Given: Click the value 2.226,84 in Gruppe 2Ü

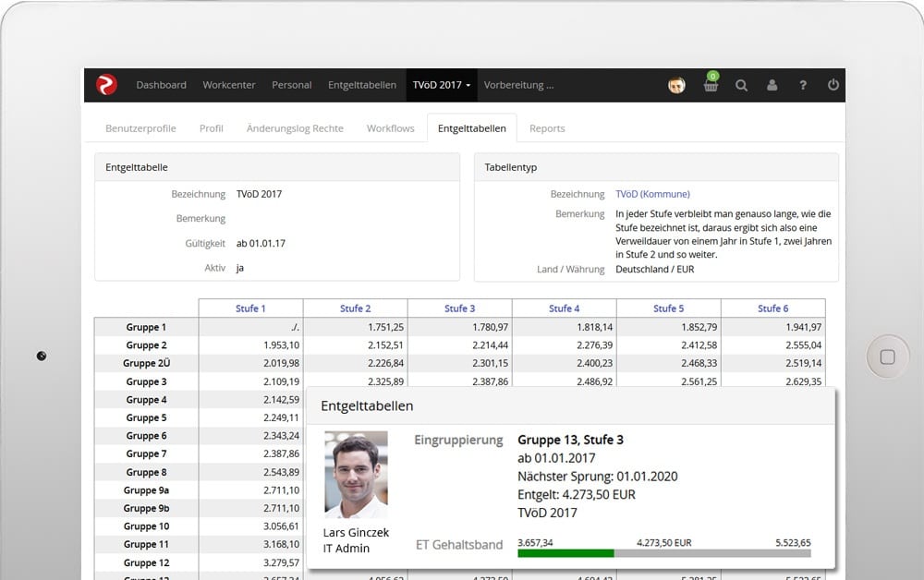Looking at the screenshot, I should click(x=386, y=363).
